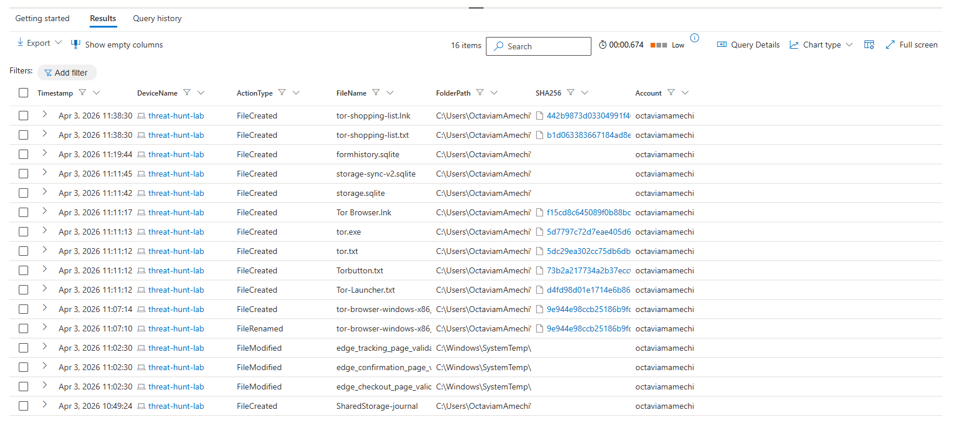This screenshot has height=427, width=980.
Task: Expand the tor.txt row details
Action: coord(45,250)
